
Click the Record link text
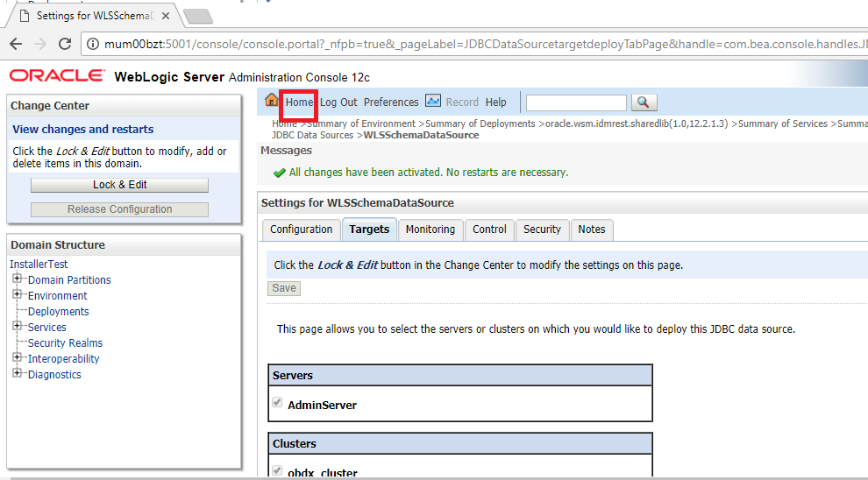point(462,102)
